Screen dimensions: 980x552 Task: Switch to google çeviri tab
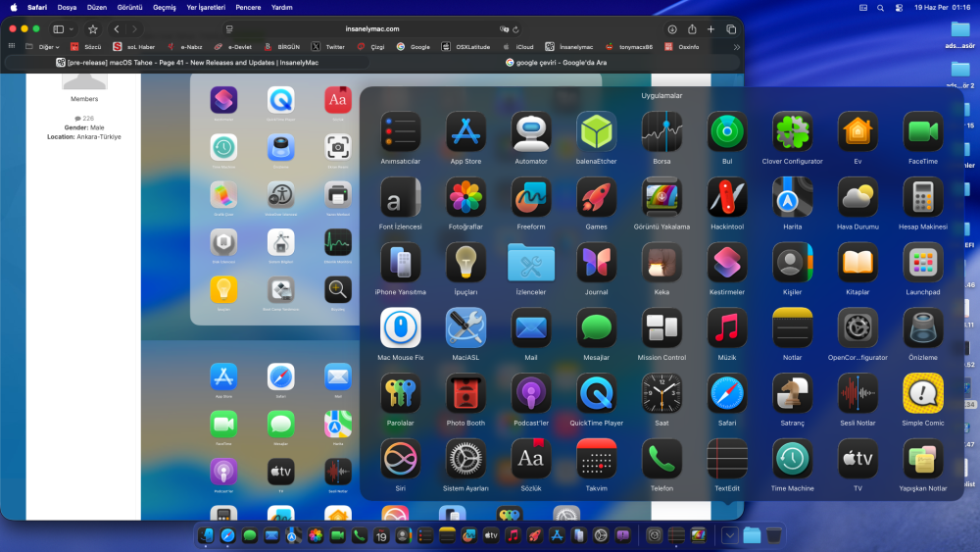point(556,63)
